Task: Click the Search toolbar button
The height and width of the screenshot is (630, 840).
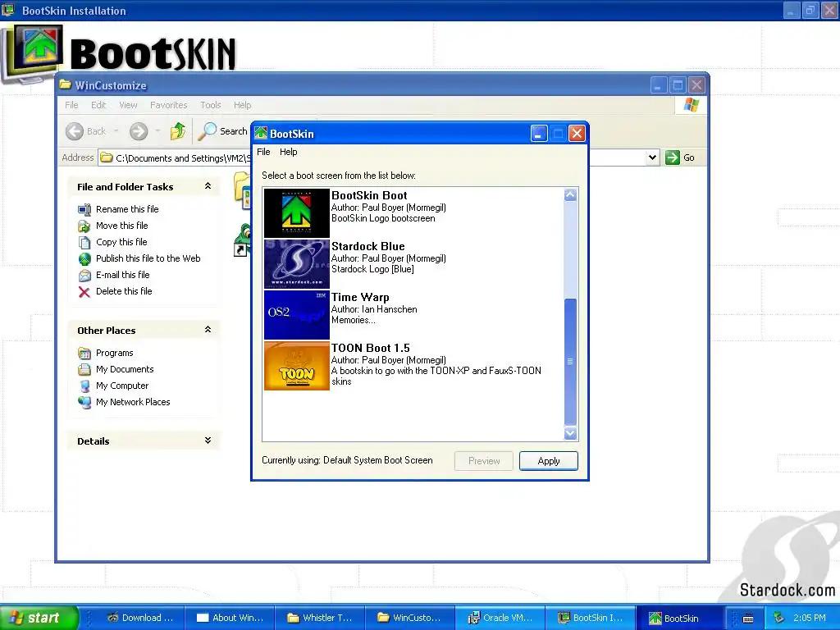Action: 223,131
